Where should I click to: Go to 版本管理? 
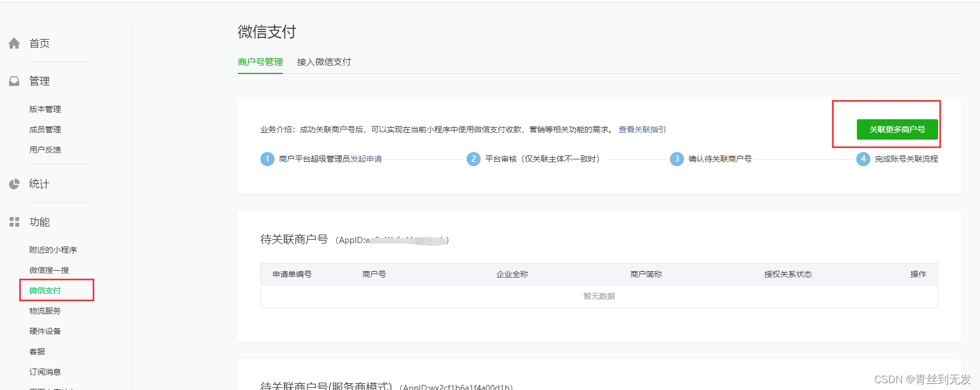45,109
